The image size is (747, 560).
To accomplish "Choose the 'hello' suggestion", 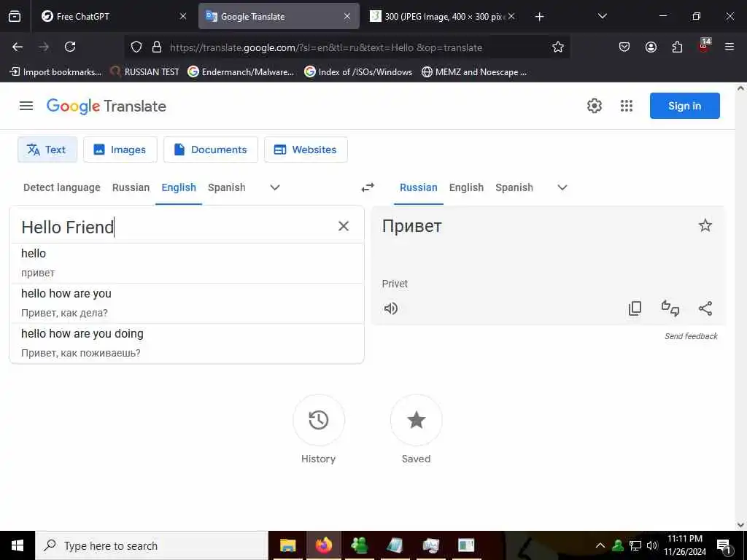I will (x=187, y=263).
